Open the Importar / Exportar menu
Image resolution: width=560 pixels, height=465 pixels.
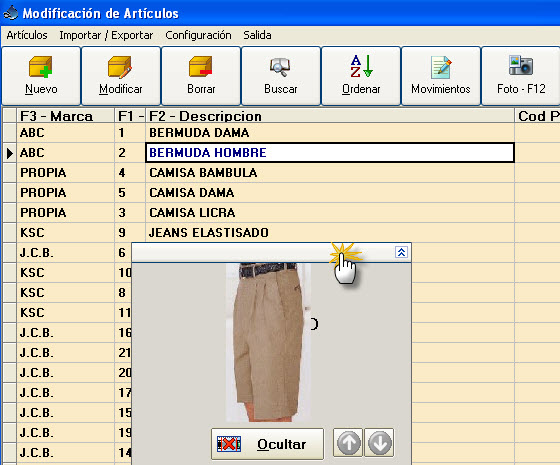coord(106,35)
